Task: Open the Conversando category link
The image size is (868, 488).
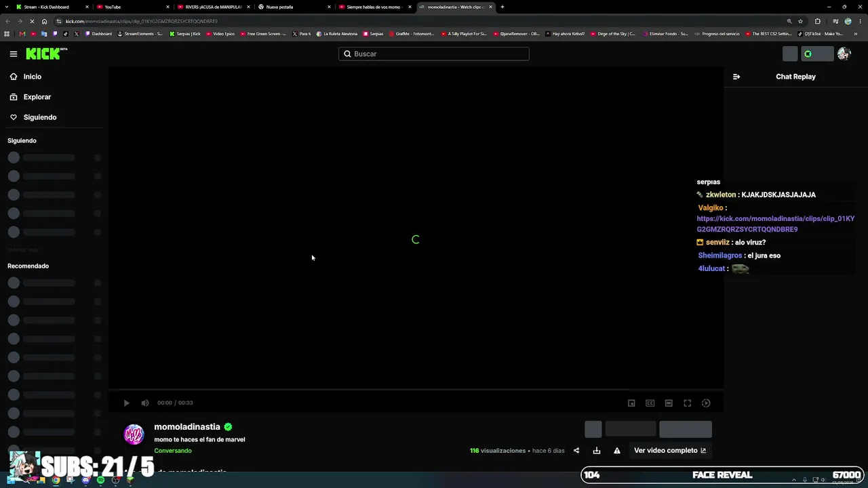Action: pyautogui.click(x=173, y=451)
